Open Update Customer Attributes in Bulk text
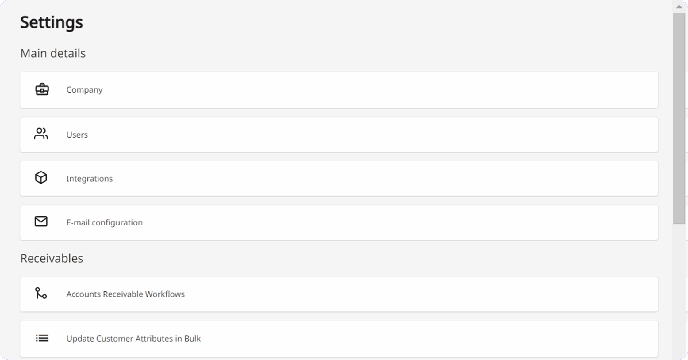This screenshot has height=360, width=688. point(134,338)
